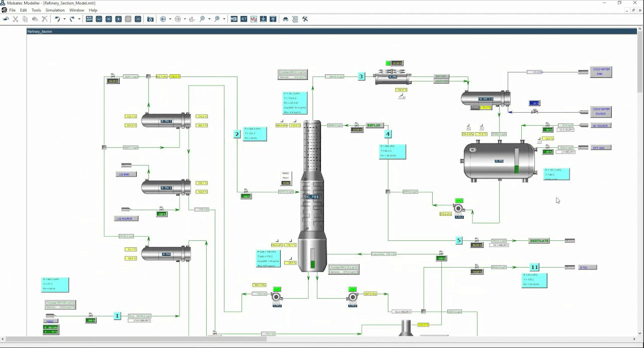Click stream number 3 marker
This screenshot has width=644, height=348.
pyautogui.click(x=361, y=76)
